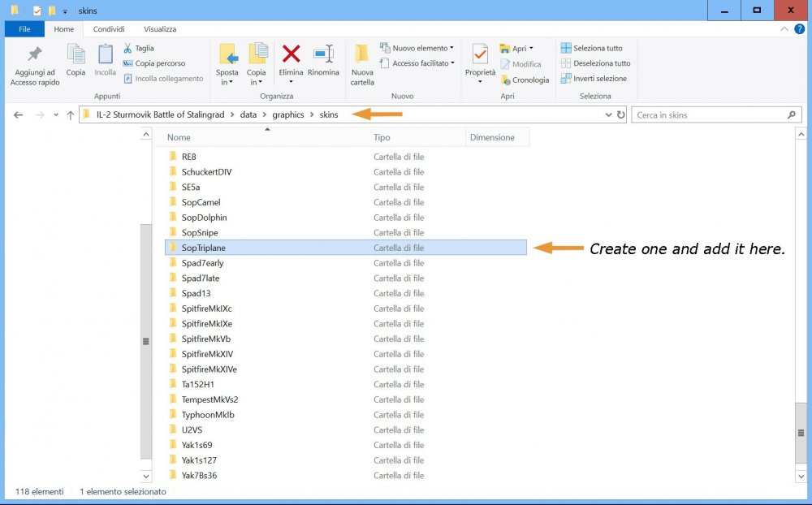
Task: Click the Taglia scissors icon
Action: (x=128, y=48)
